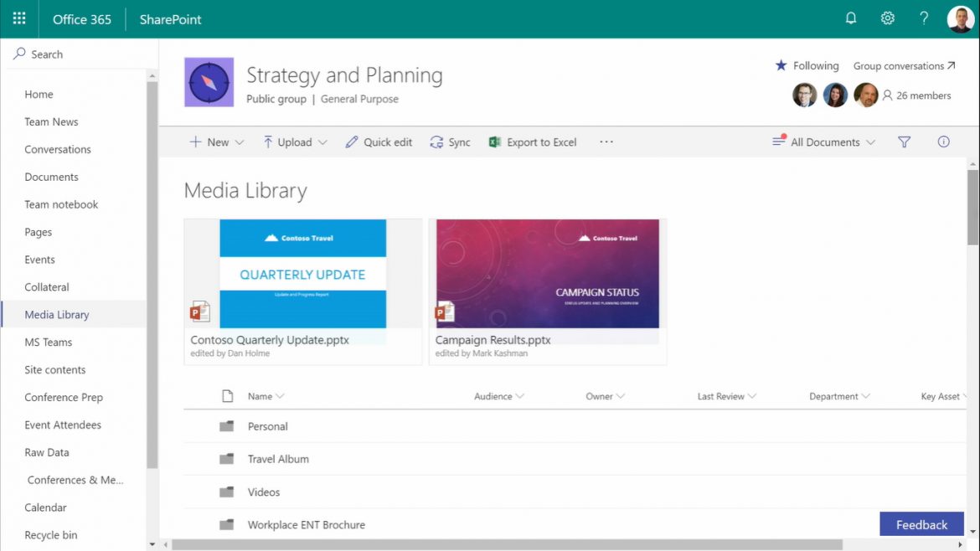Screen dimensions: 980x551
Task: Click the Feedback button
Action: [921, 524]
